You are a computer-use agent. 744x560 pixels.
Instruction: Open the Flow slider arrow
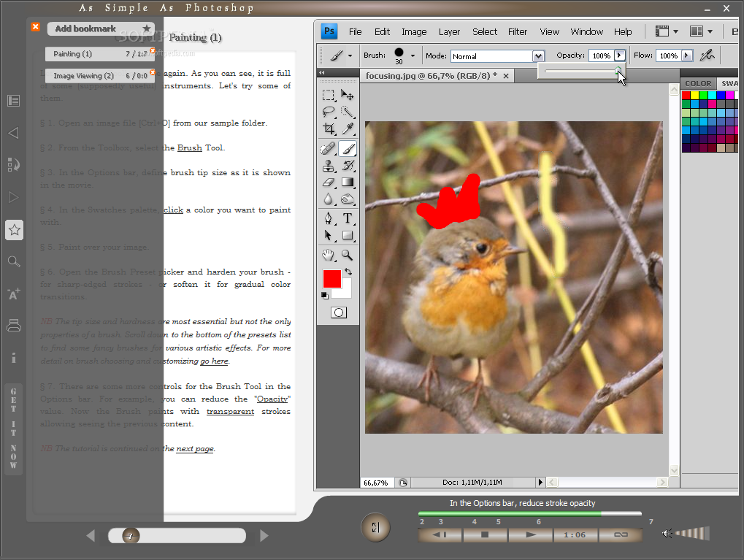686,55
